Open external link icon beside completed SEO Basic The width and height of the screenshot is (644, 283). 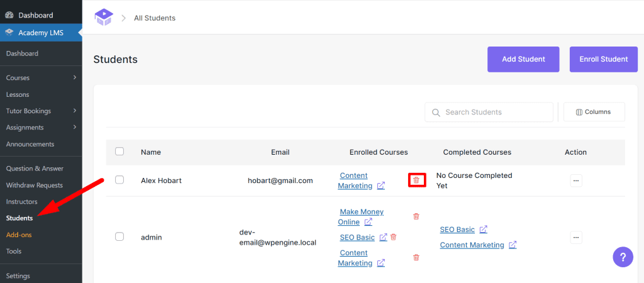click(x=483, y=230)
